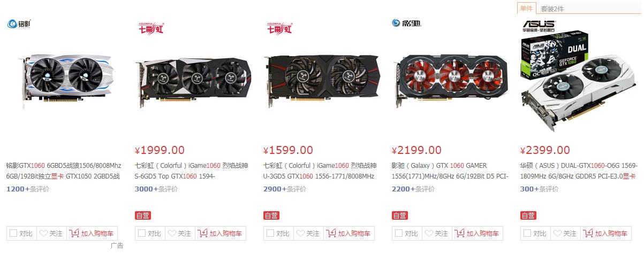Enable the 对比 checkbox for the ASUS DUAL card
The height and width of the screenshot is (255, 644).
(527, 234)
